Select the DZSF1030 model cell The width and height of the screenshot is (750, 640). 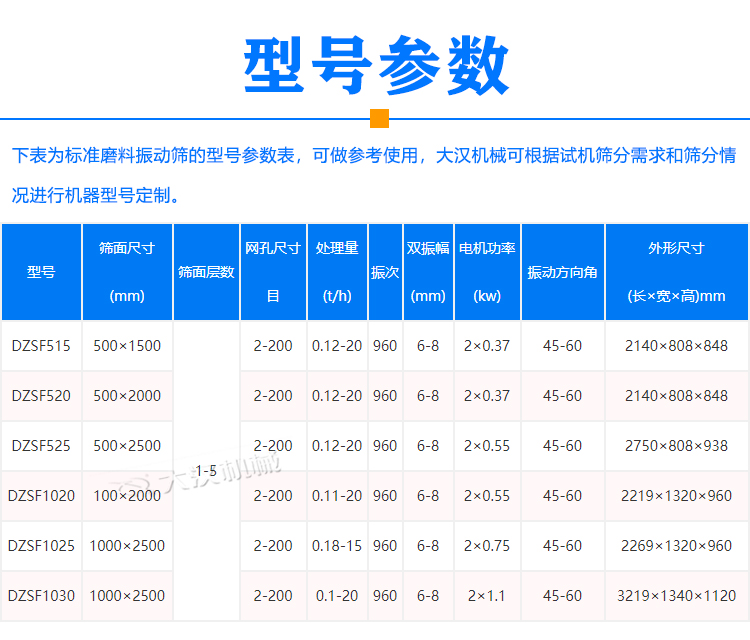[41, 596]
